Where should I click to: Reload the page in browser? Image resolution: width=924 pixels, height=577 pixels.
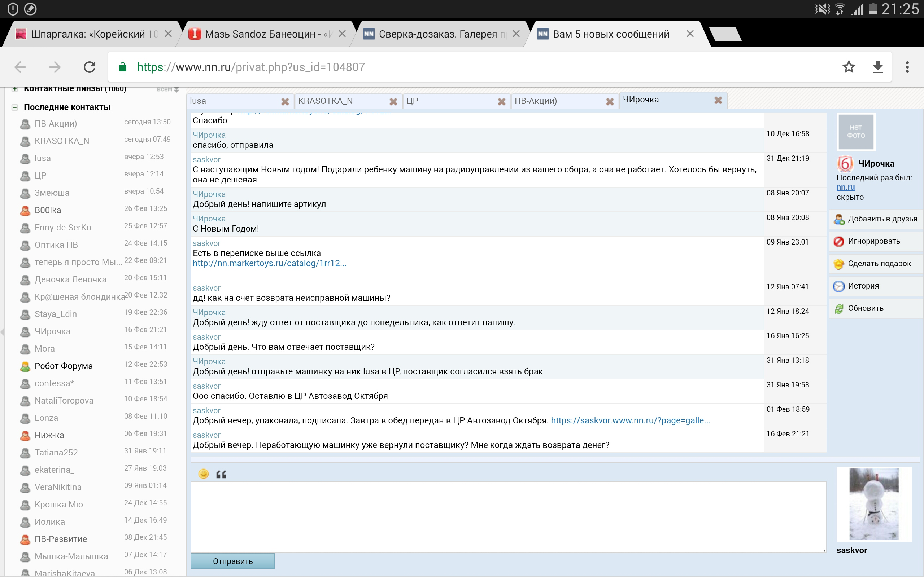[x=90, y=67]
